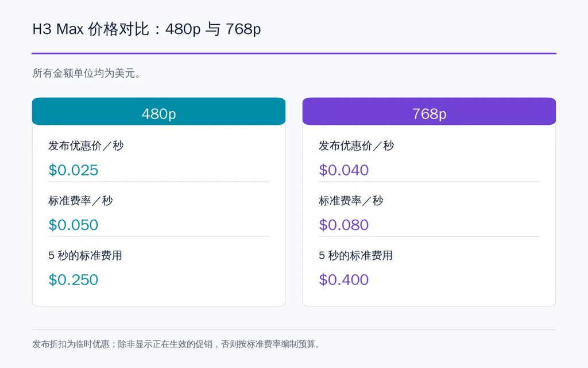Click the footnote starting "发布折扣为临时优惠"

pyautogui.click(x=176, y=344)
